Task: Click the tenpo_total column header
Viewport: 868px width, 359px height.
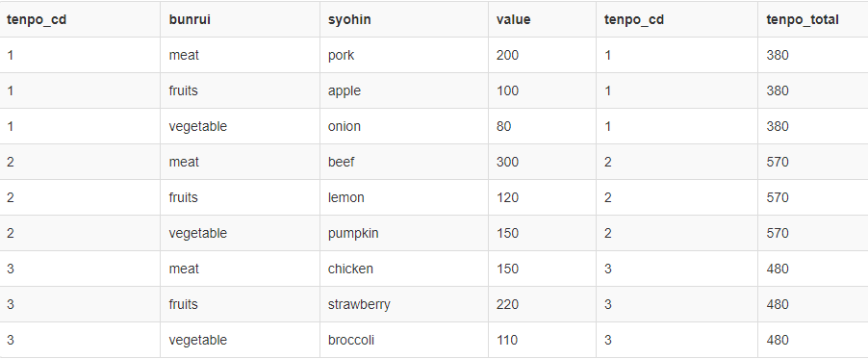Action: [812, 19]
